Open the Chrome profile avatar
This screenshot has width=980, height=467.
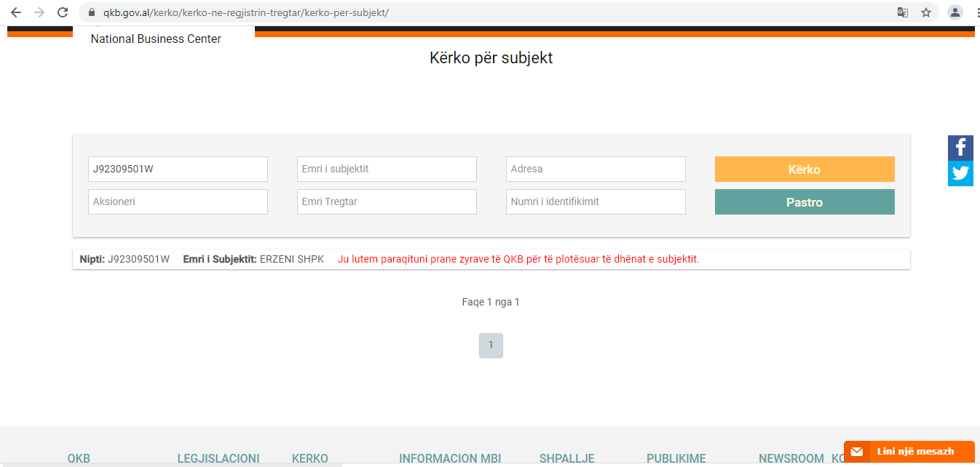[x=955, y=12]
